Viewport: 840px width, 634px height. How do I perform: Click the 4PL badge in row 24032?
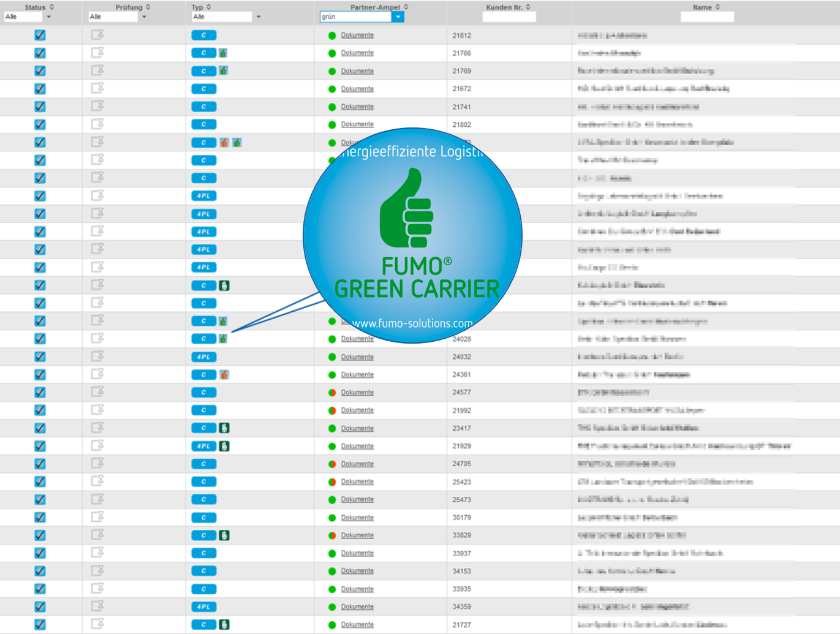coord(203,357)
